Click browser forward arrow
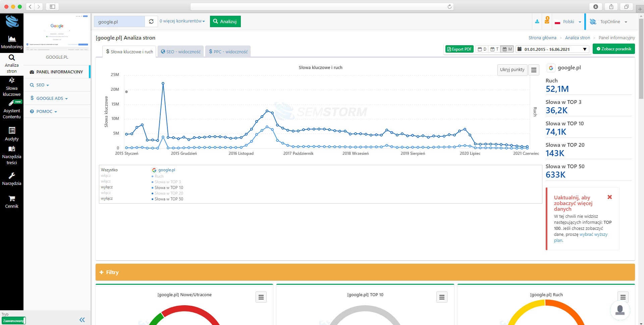Viewport: 644px width, 325px height. pyautogui.click(x=39, y=6)
